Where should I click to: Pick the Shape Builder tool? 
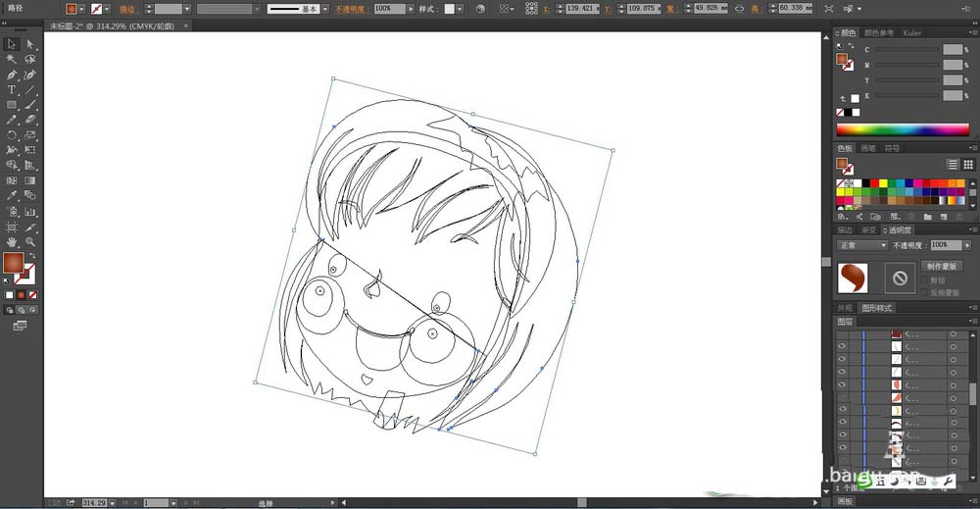coord(11,166)
